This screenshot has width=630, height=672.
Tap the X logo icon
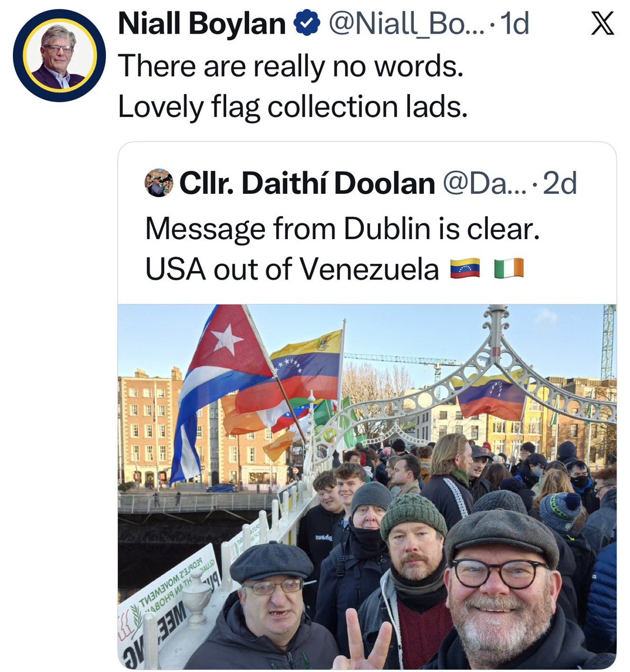coord(602,24)
